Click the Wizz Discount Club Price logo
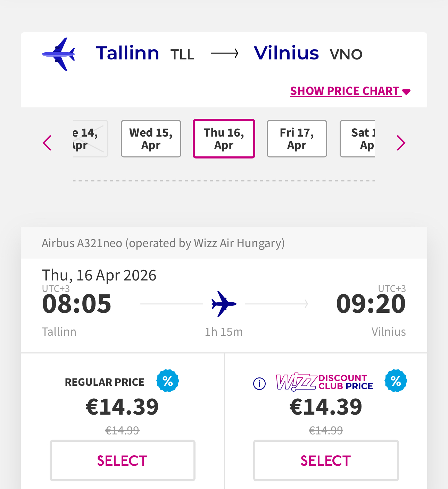 [324, 382]
